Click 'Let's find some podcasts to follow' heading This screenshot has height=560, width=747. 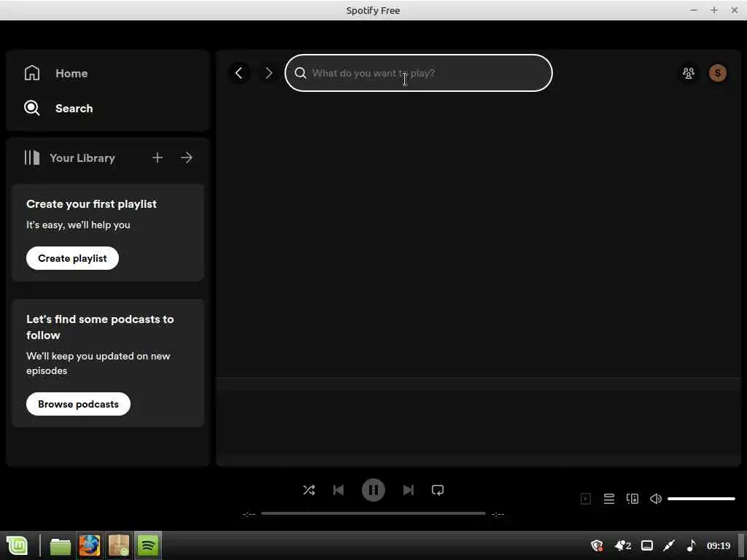(x=100, y=327)
